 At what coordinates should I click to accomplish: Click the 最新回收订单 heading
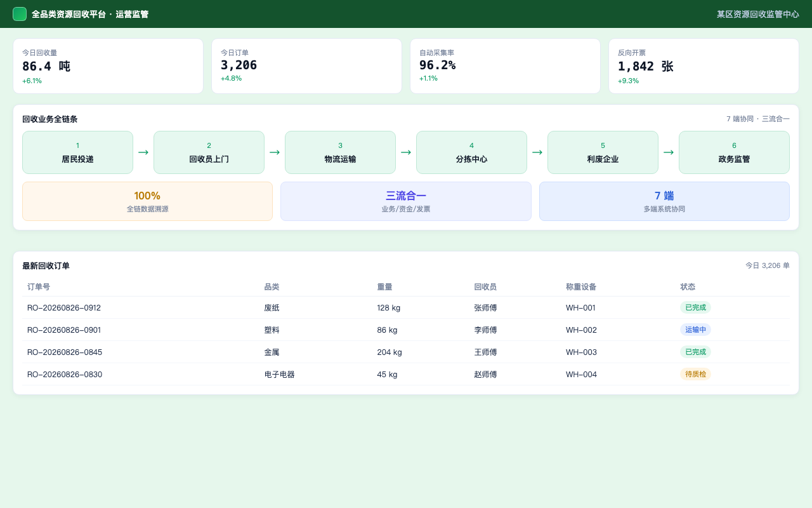click(46, 266)
